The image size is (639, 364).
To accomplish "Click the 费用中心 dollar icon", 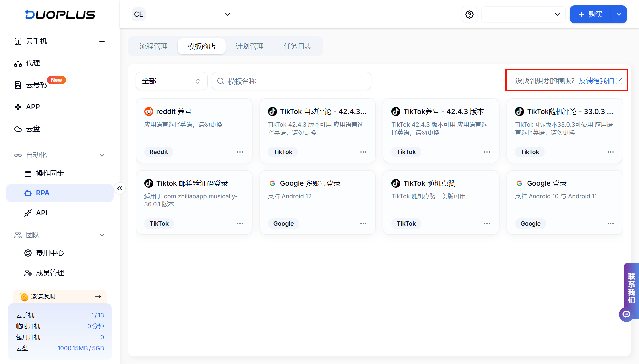I will (28, 253).
